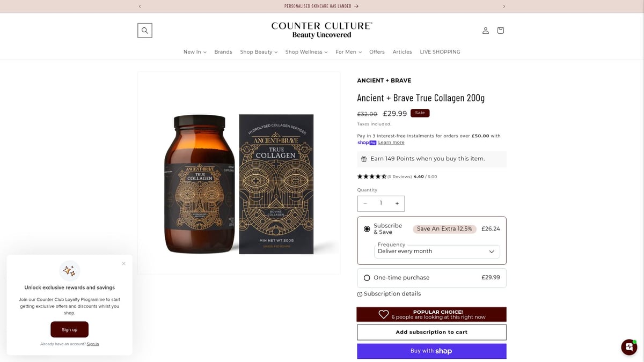Open the Articles section from the navigation
The image size is (644, 362).
(402, 51)
